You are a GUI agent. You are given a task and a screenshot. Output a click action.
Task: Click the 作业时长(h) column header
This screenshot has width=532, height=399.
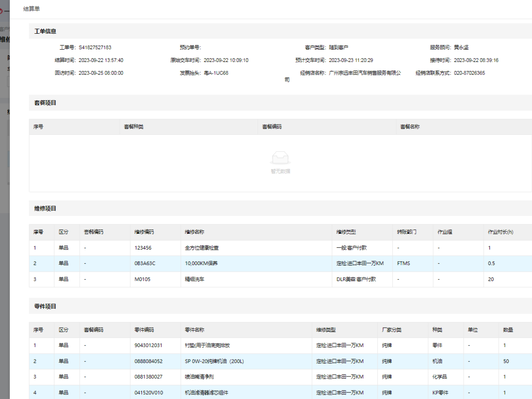(x=500, y=232)
